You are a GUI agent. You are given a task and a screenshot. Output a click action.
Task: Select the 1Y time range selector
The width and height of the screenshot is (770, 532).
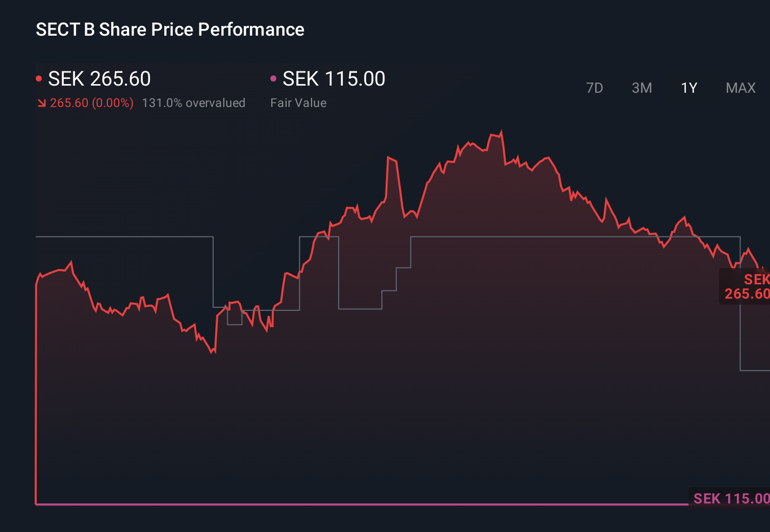[x=688, y=88]
